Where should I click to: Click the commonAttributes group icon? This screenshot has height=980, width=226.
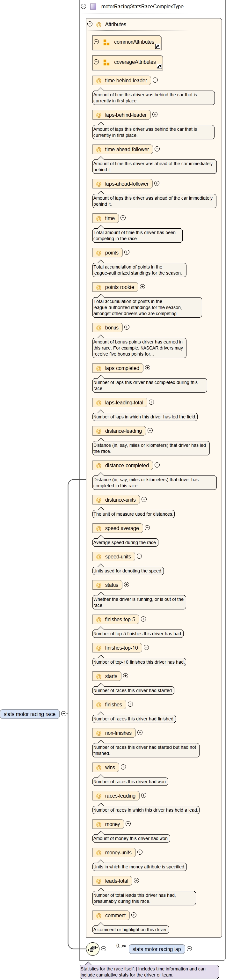point(106,42)
